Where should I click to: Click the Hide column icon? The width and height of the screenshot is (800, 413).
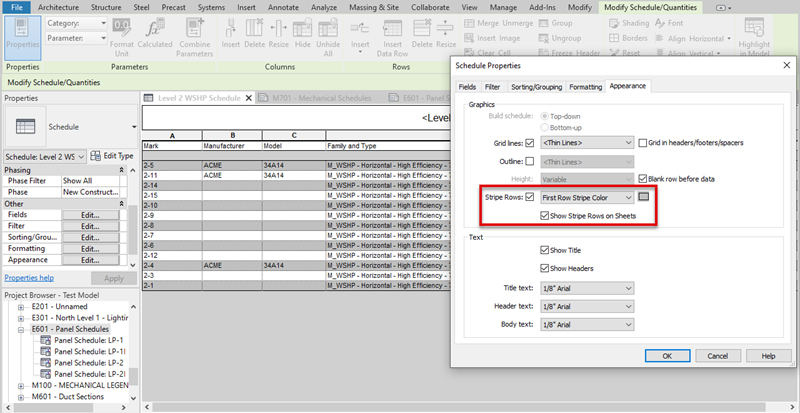[303, 29]
